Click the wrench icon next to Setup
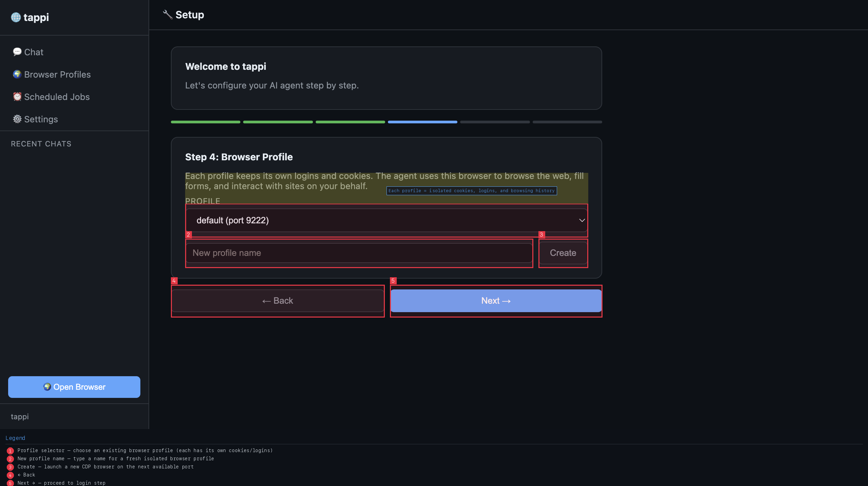 [x=167, y=15]
